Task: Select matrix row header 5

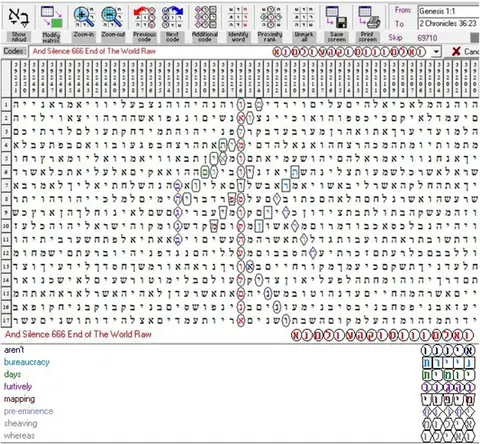Action: [6, 159]
